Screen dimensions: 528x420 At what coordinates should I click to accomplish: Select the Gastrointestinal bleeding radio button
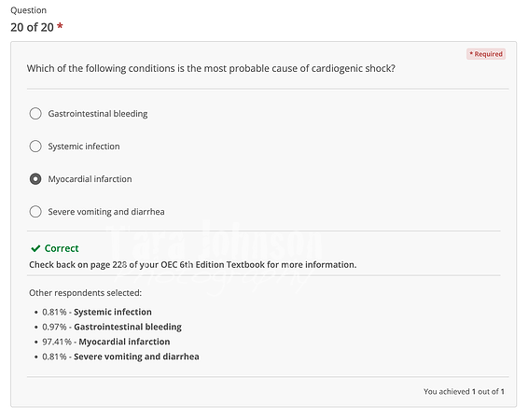click(x=35, y=114)
